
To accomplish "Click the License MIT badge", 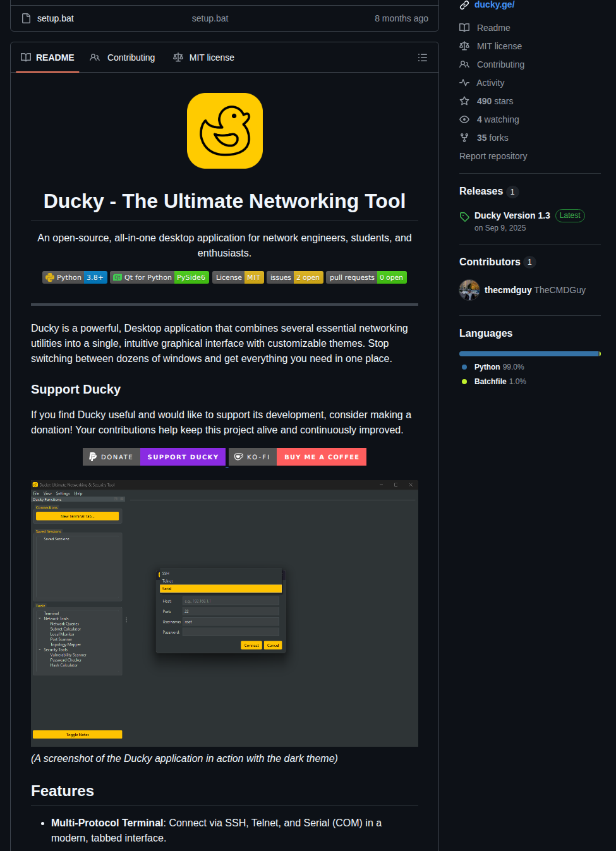I will pos(238,277).
